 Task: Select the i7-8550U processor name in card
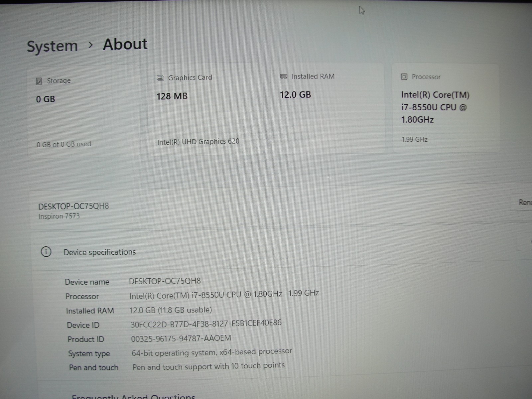435,107
